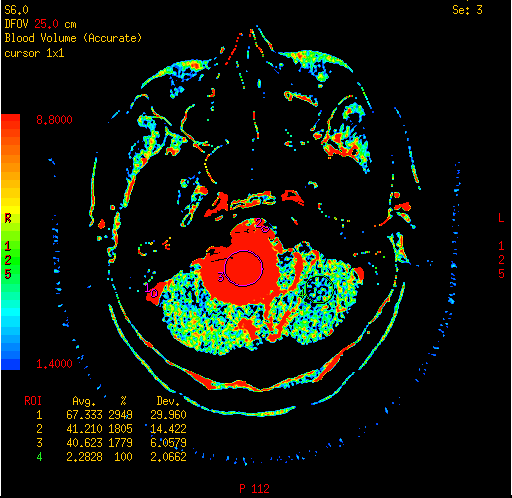Image resolution: width=512 pixels, height=498 pixels.
Task: Click the rainbow color scale bar
Action: tap(10, 242)
